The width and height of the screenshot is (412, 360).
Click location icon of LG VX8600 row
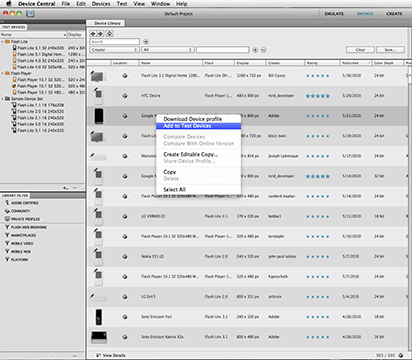pyautogui.click(x=125, y=216)
